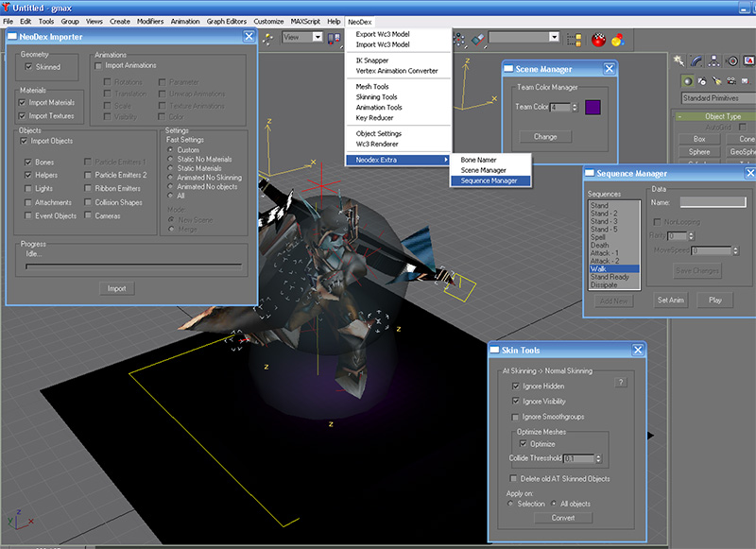
Task: Close the Scene Manager window
Action: tap(610, 69)
